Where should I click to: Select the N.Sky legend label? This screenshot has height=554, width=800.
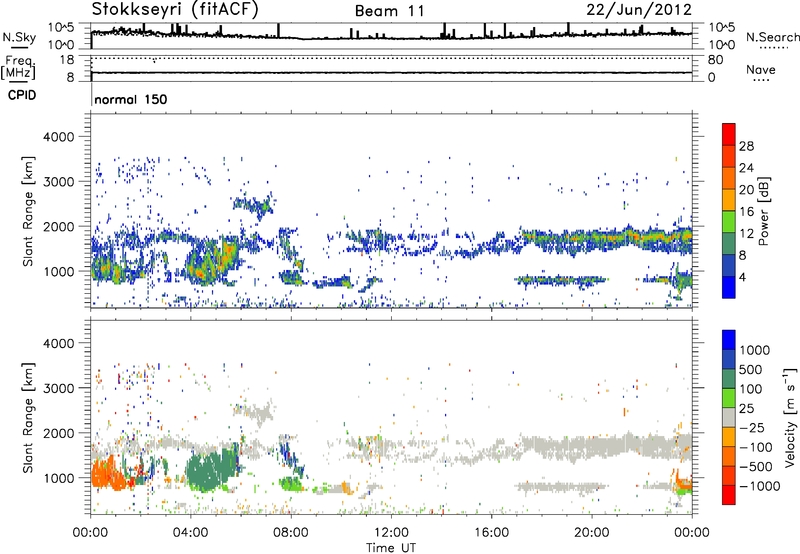[19, 37]
